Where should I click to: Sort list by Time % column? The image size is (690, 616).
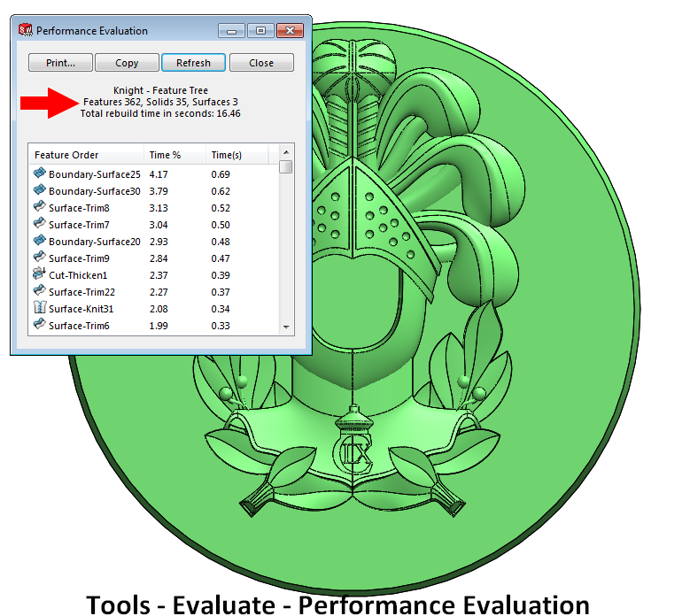click(174, 155)
